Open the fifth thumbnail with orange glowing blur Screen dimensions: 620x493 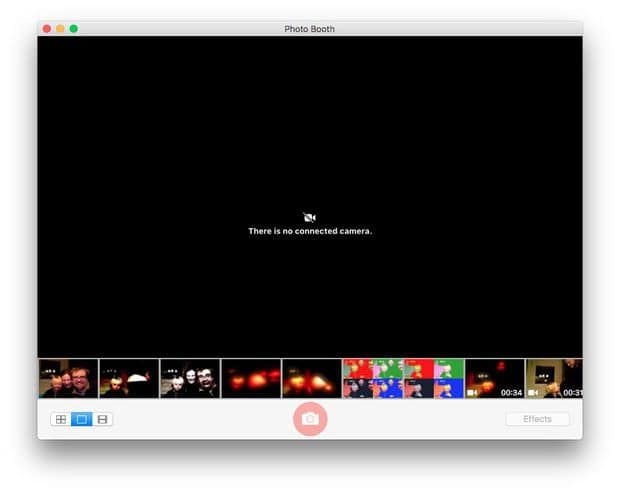point(312,378)
